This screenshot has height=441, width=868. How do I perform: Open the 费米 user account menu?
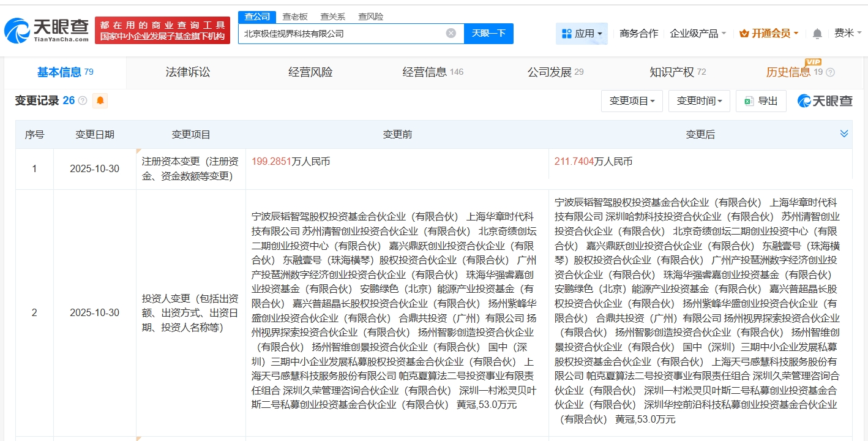[x=849, y=33]
